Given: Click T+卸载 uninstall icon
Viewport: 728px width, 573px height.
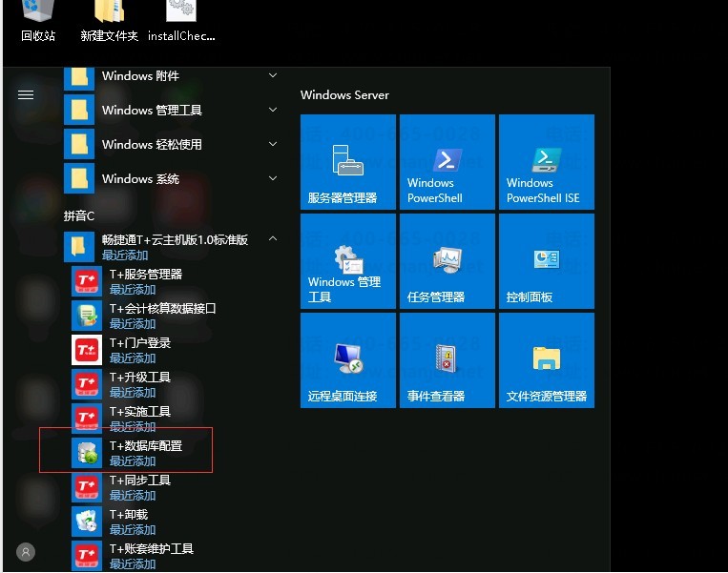Looking at the screenshot, I should pos(87,522).
